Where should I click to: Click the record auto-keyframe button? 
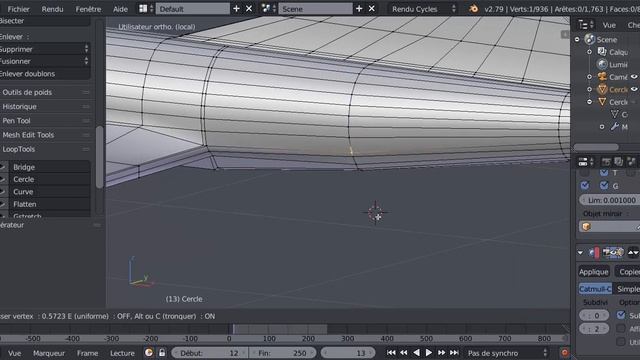pos(564,353)
